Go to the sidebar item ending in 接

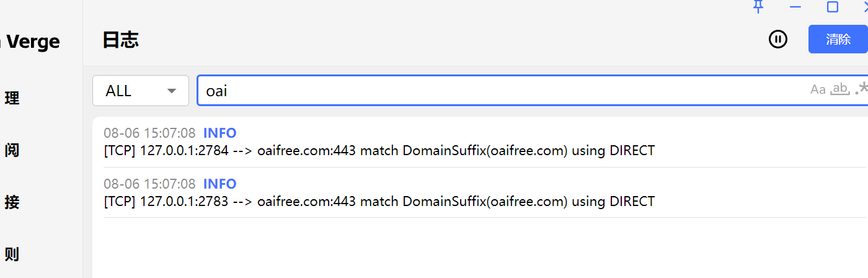coord(12,202)
